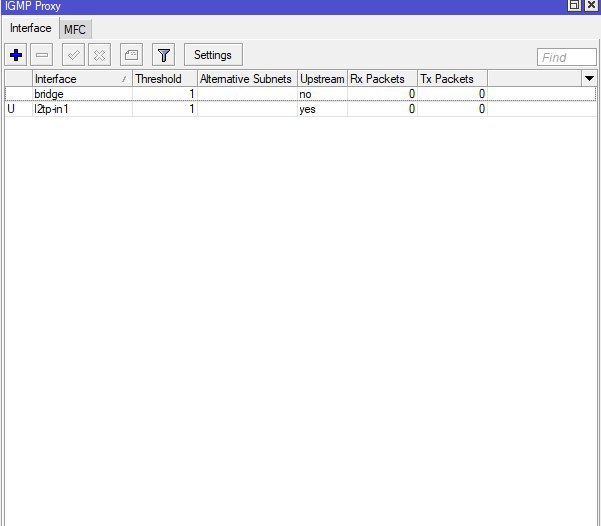Screen dimensions: 601x526
Task: Select the bridge interface row
Action: 300,94
